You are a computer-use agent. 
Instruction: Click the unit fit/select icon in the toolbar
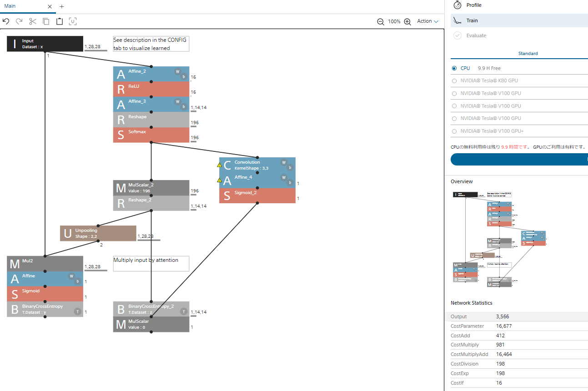pyautogui.click(x=73, y=21)
